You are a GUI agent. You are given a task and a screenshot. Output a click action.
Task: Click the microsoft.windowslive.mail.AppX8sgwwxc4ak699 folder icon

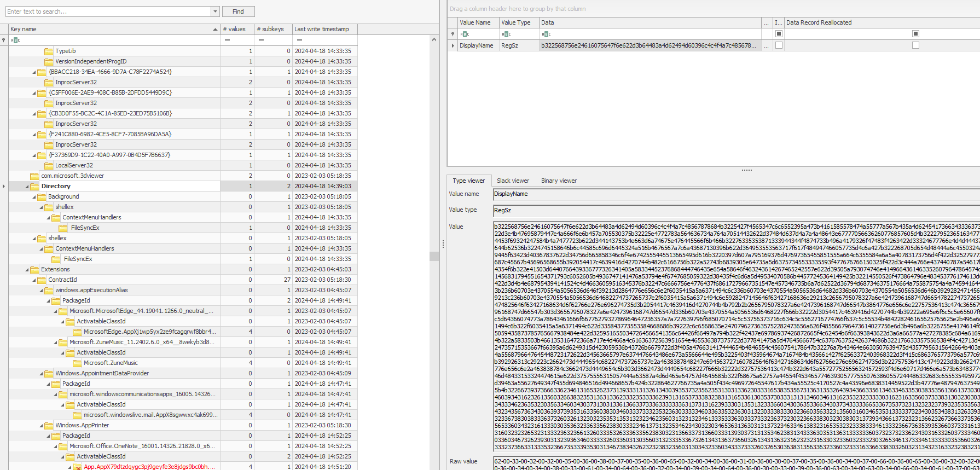(77, 415)
